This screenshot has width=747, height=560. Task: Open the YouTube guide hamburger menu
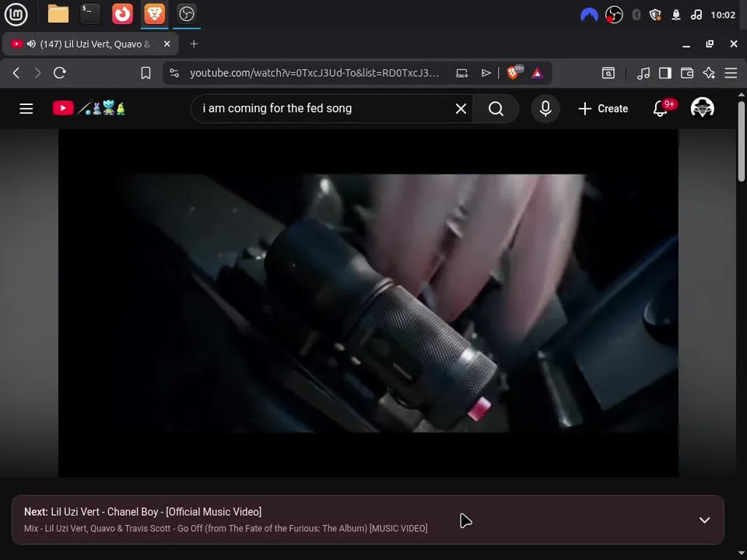(x=26, y=109)
